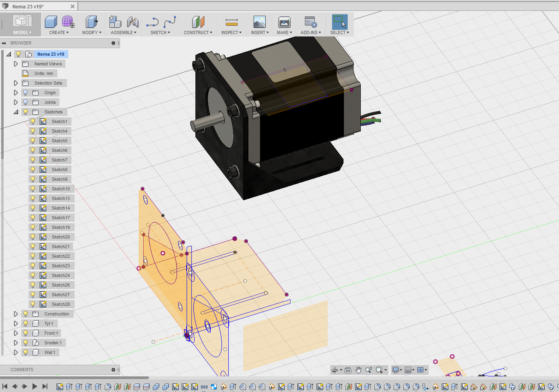This screenshot has height=392, width=559.
Task: Select the Press Pull modify icon
Action: click(x=91, y=22)
